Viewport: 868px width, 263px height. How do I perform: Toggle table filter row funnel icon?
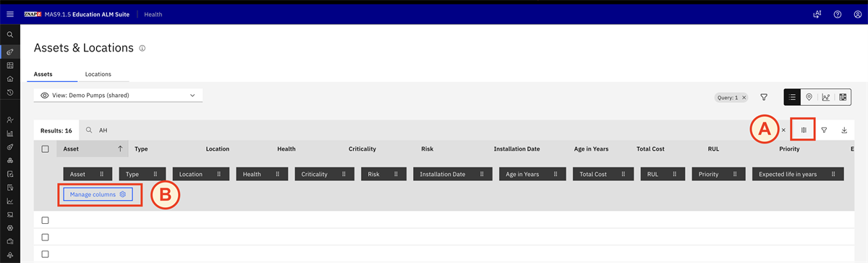824,130
